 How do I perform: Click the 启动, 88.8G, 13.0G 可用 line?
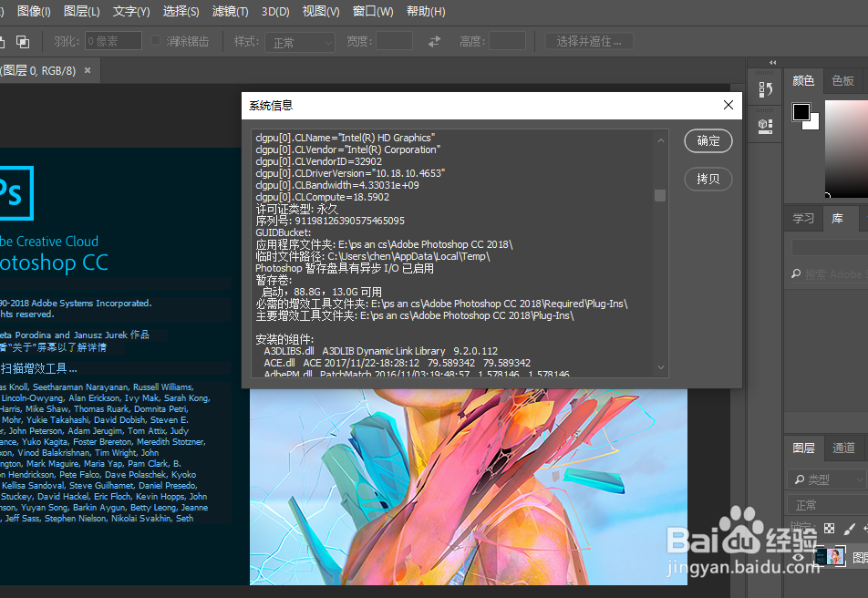[322, 292]
